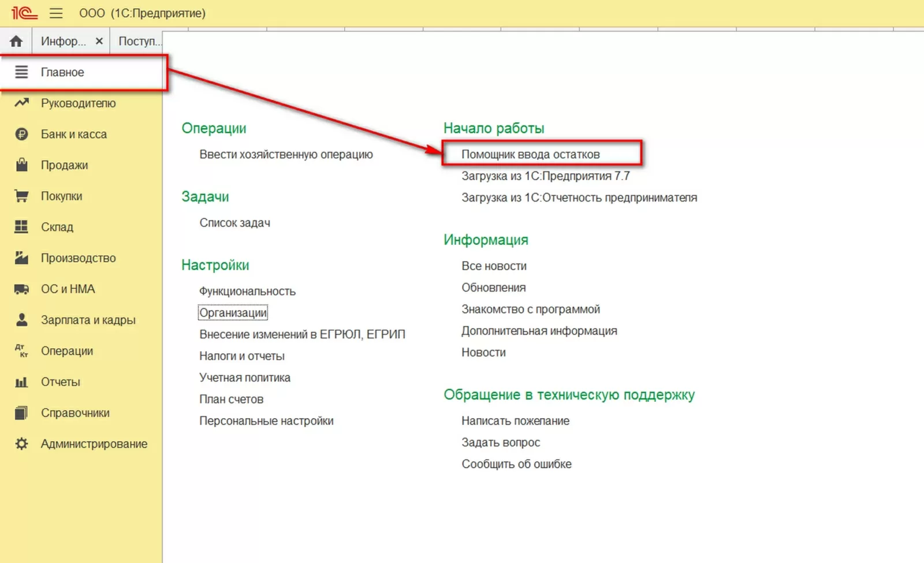The image size is (924, 563).
Task: Open Персональные настройки
Action: (266, 421)
